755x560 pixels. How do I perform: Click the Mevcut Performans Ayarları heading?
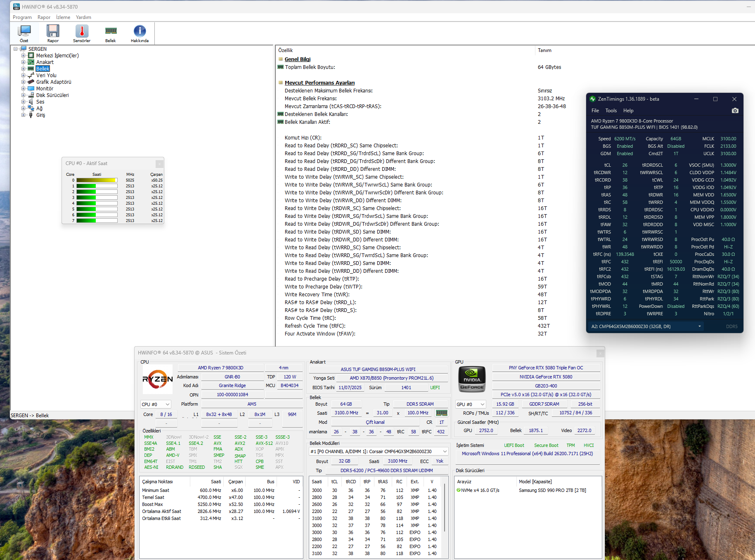pos(320,83)
